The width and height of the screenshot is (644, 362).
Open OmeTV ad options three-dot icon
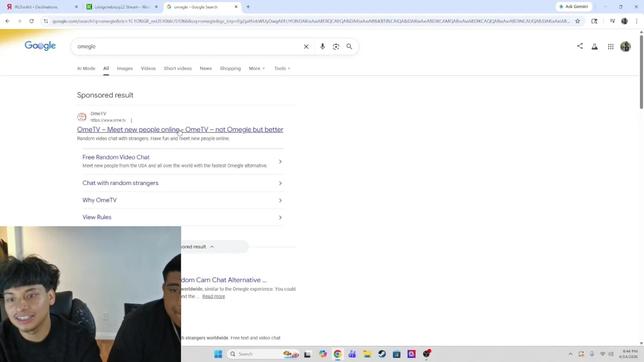pyautogui.click(x=131, y=121)
